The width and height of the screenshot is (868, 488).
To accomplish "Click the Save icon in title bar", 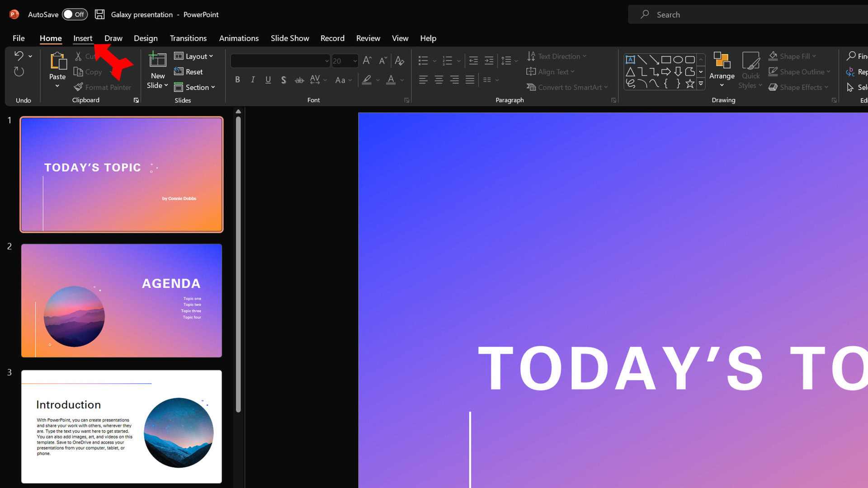I will pos(99,14).
